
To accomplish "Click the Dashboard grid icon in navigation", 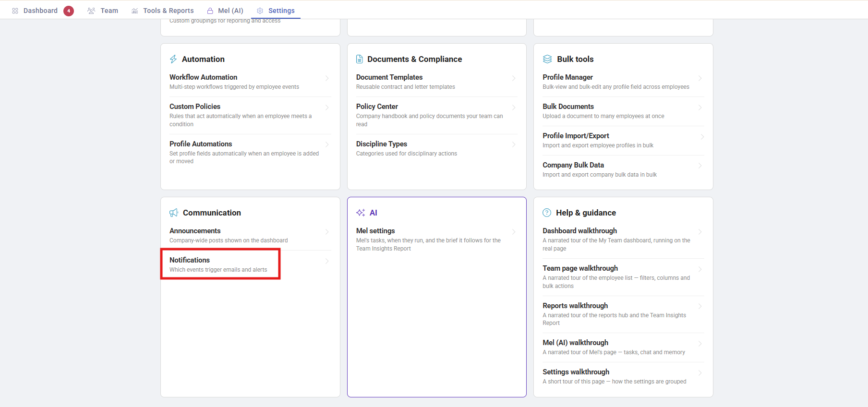I will click(x=15, y=11).
